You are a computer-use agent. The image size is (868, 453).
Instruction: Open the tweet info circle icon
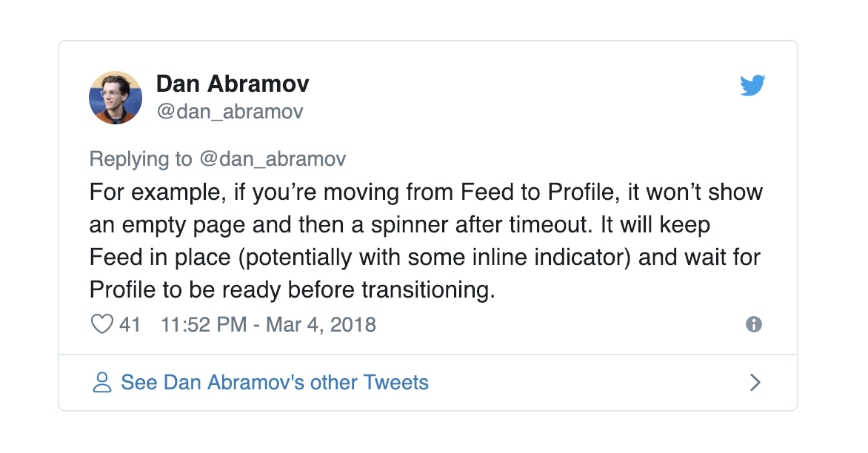[753, 324]
